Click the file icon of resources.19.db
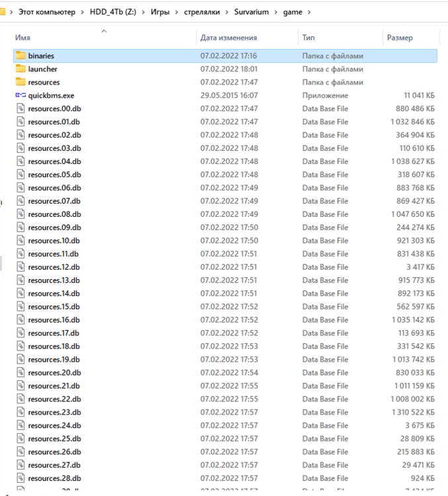 (x=21, y=359)
